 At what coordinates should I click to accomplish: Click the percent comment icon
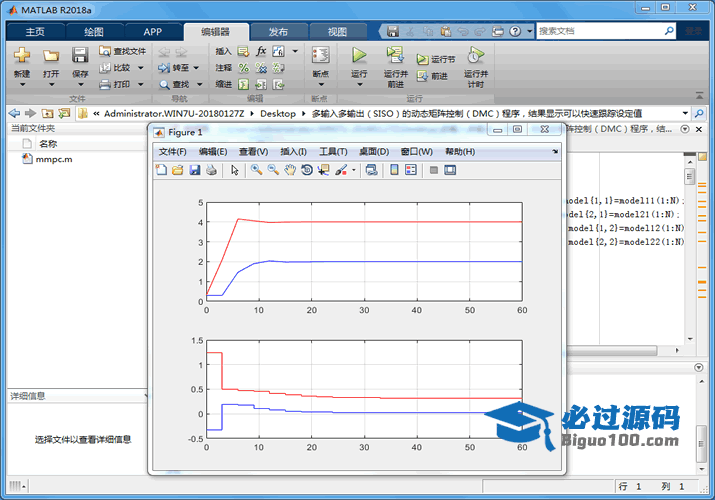pyautogui.click(x=244, y=68)
